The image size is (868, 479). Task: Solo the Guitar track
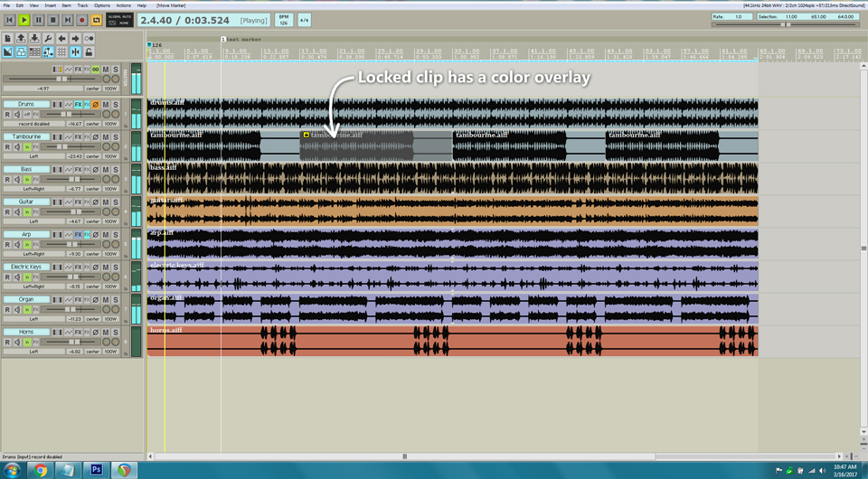(x=116, y=202)
